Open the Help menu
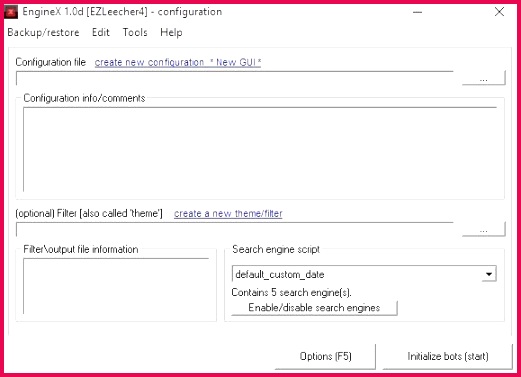Viewport: 521px width, 377px height. point(171,32)
